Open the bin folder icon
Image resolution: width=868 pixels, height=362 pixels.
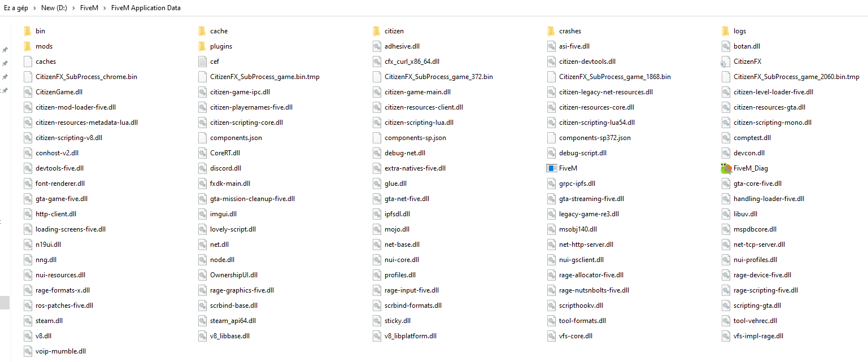[28, 31]
